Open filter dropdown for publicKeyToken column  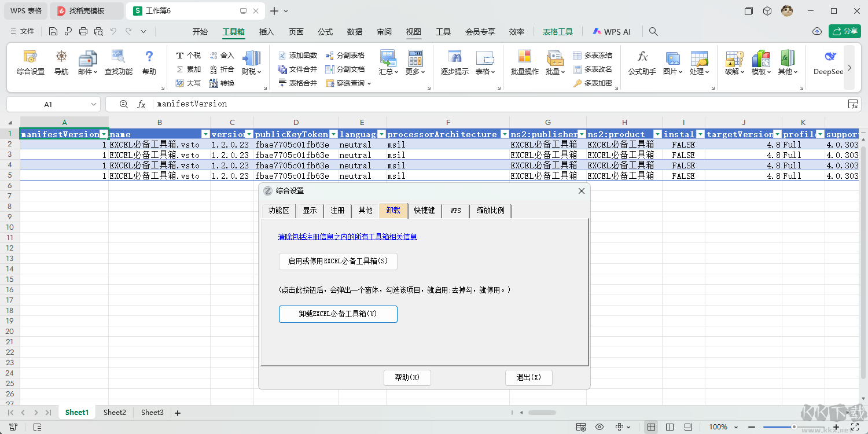pyautogui.click(x=333, y=134)
